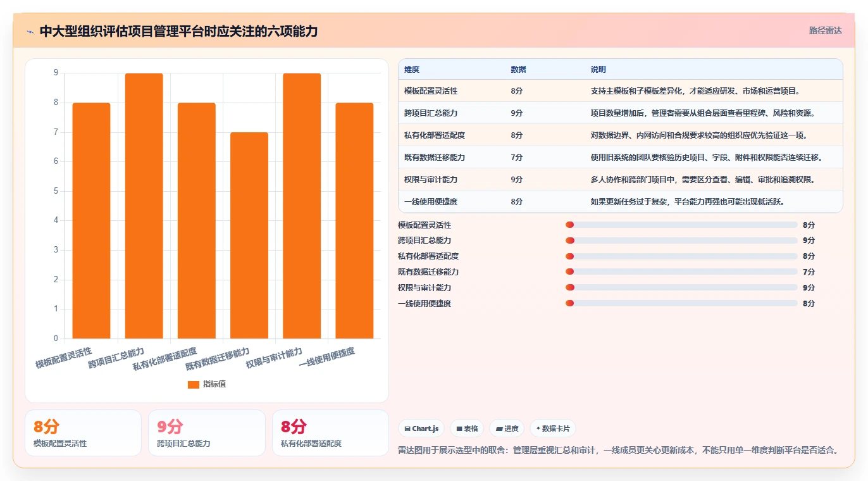Click the 模板配置灵活性 progress bar
This screenshot has height=481, width=868.
tap(681, 225)
